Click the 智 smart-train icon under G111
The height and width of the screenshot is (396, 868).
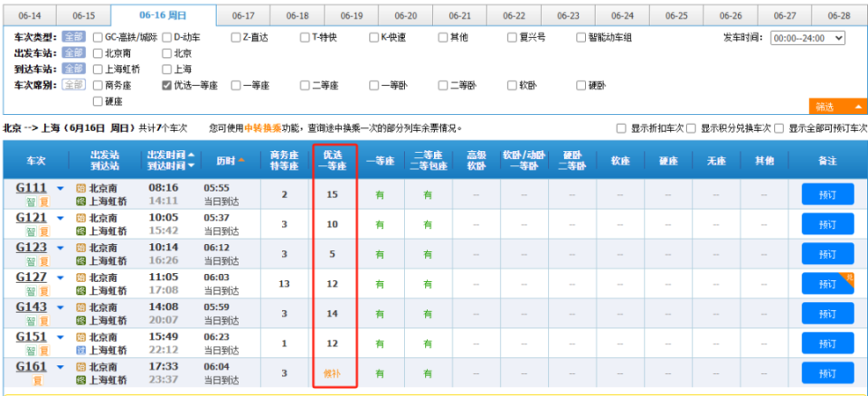click(x=32, y=202)
